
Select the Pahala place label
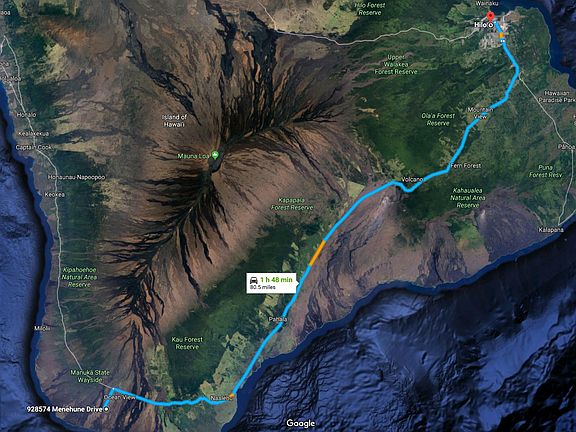point(278,319)
